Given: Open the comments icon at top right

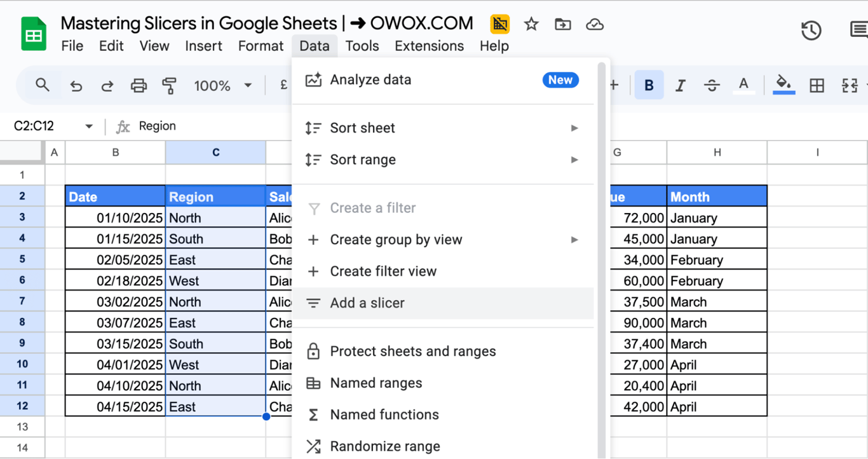Looking at the screenshot, I should pyautogui.click(x=858, y=30).
